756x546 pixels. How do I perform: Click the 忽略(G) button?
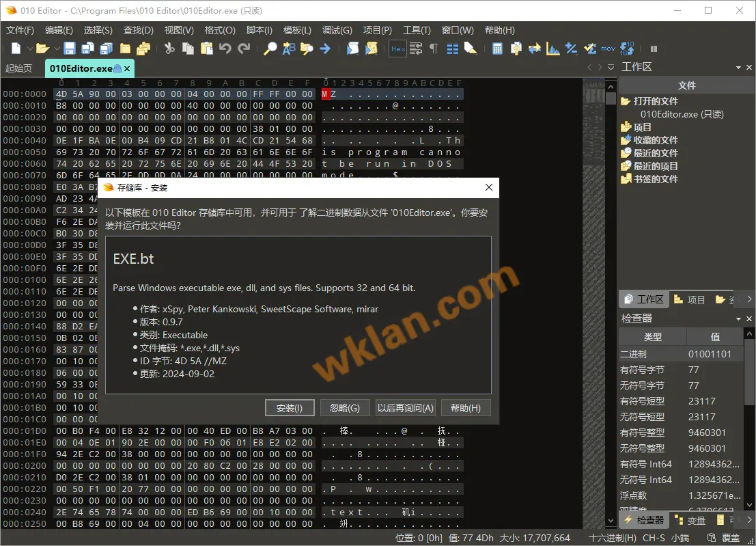pyautogui.click(x=345, y=408)
